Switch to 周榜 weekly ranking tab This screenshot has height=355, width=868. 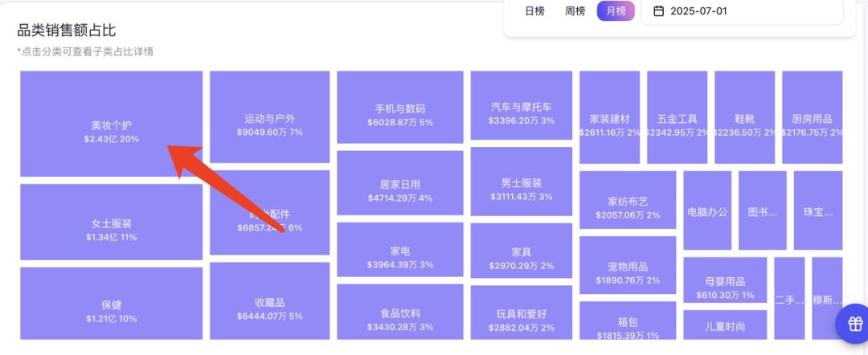575,11
